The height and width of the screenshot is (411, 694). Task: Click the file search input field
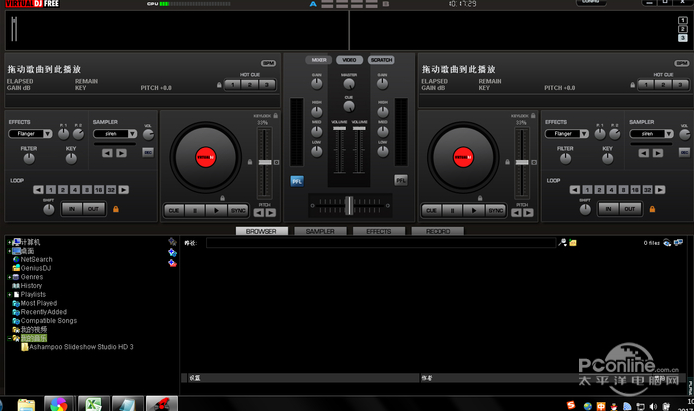(381, 242)
